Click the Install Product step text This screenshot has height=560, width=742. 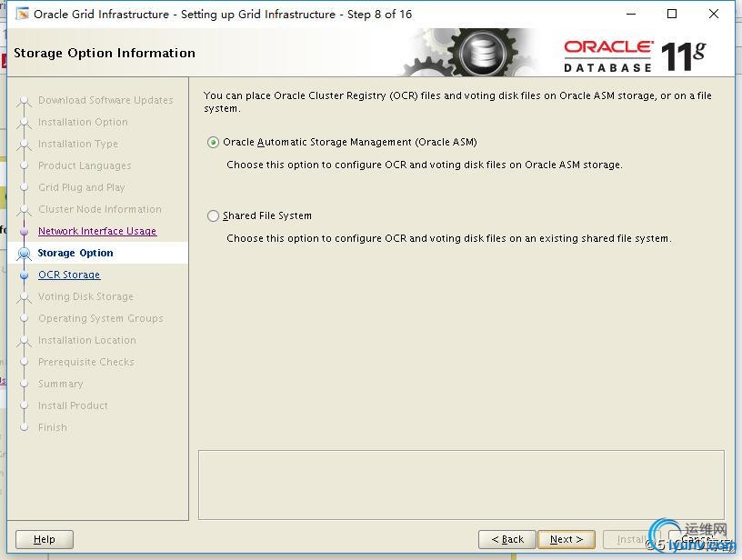click(73, 405)
